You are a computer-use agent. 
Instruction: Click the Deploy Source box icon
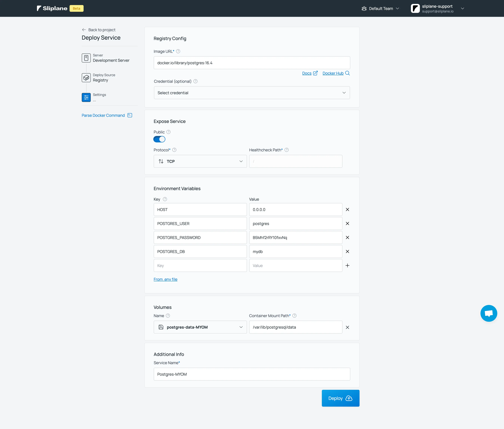pyautogui.click(x=86, y=78)
